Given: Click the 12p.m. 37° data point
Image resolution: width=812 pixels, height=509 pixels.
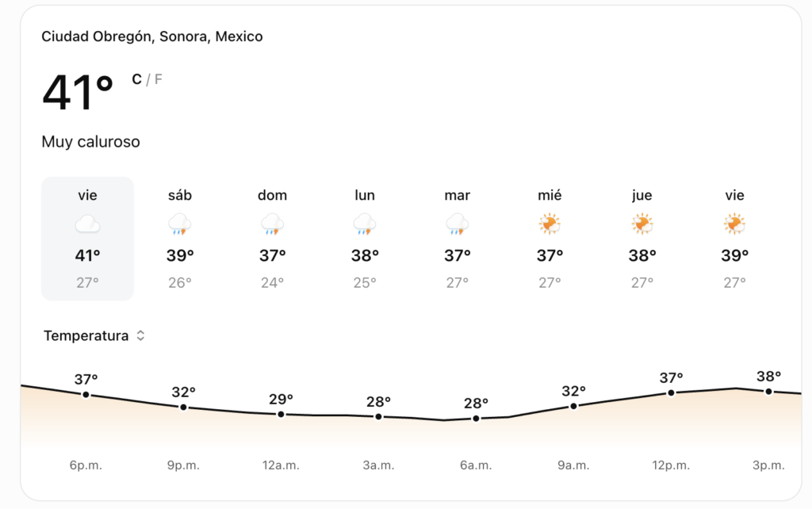Looking at the screenshot, I should point(671,393).
